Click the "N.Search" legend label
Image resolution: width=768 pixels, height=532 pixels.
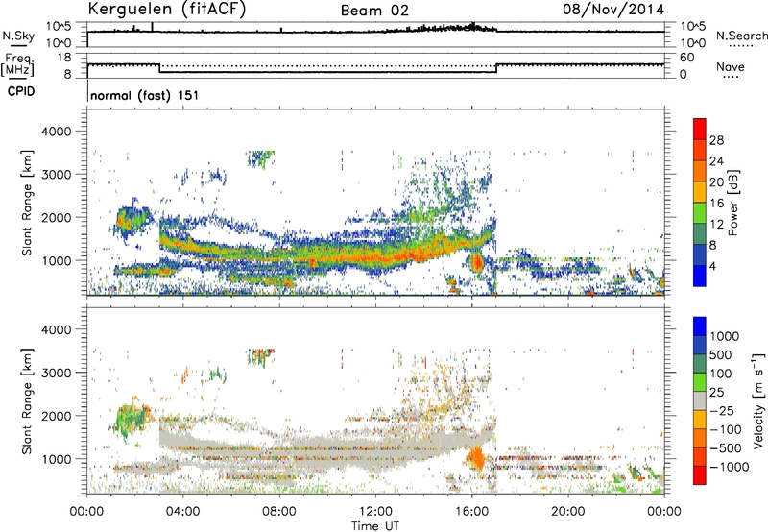741,36
